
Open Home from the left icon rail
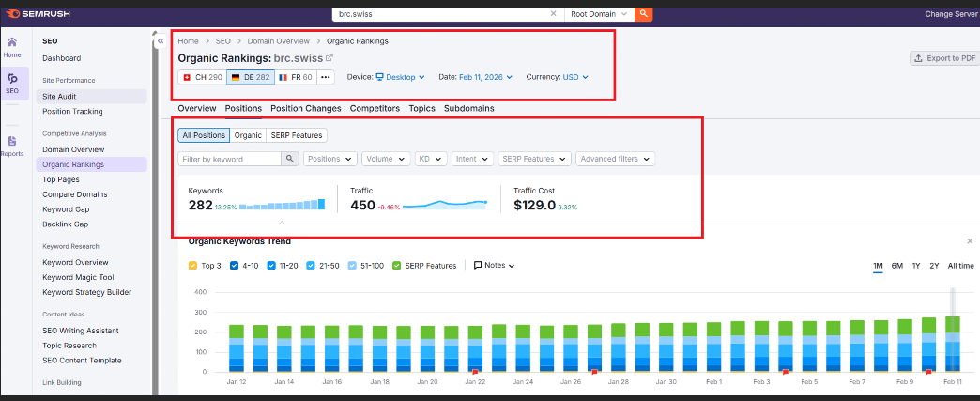(12, 47)
